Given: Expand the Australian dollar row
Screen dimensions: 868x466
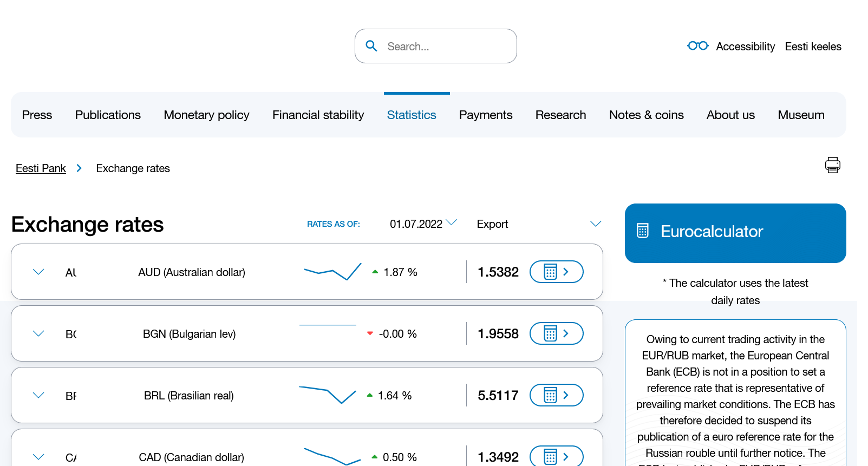Looking at the screenshot, I should (38, 272).
